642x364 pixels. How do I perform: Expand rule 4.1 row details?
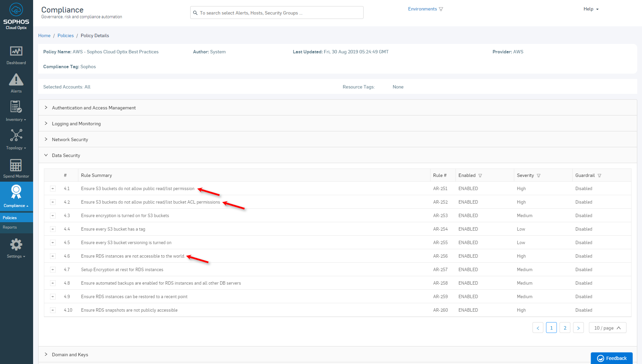[x=53, y=189]
